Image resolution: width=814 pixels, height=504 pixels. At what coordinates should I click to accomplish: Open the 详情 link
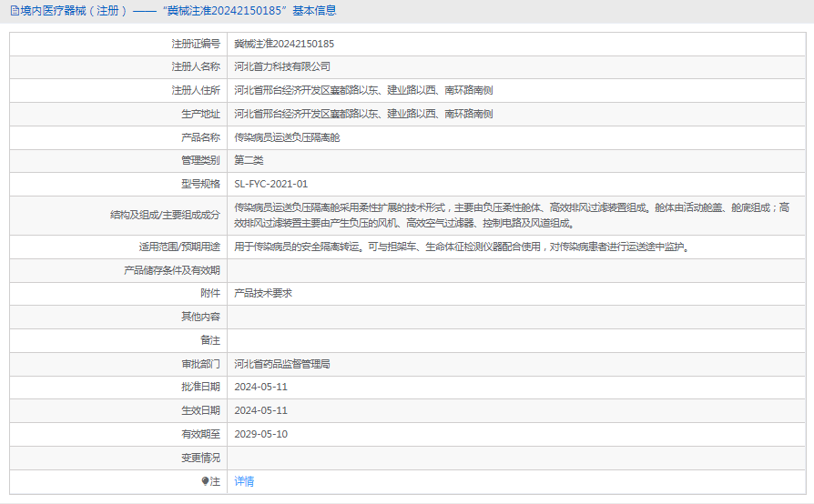pos(244,481)
